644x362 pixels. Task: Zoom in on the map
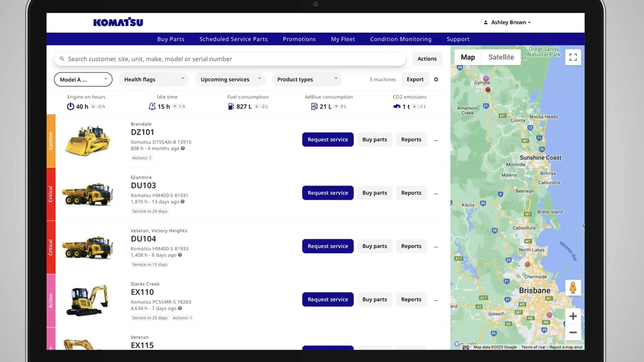pos(573,316)
